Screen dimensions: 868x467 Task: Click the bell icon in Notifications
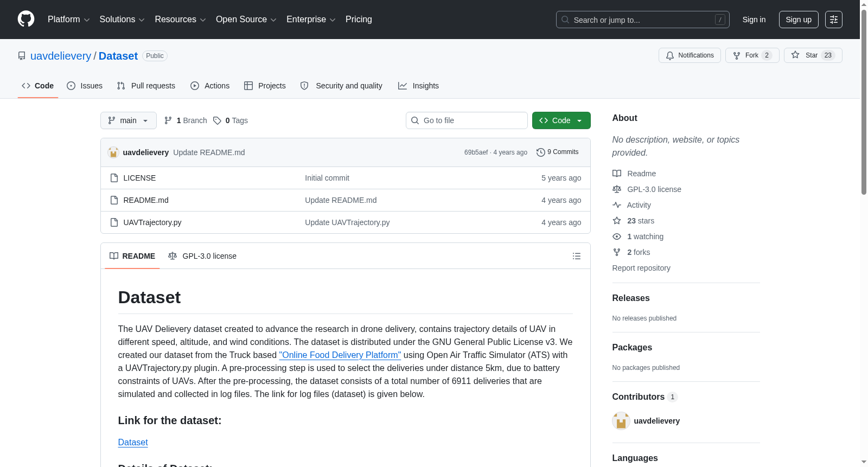670,55
